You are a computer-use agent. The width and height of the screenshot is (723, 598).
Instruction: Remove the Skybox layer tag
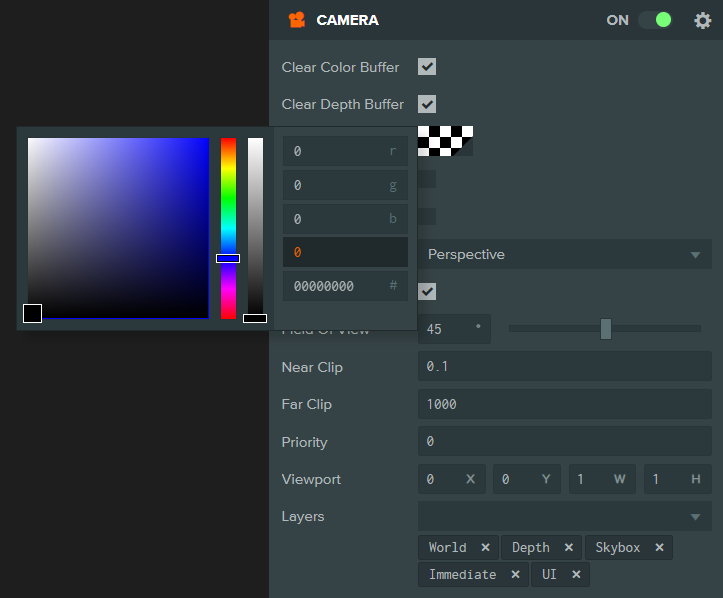[659, 547]
